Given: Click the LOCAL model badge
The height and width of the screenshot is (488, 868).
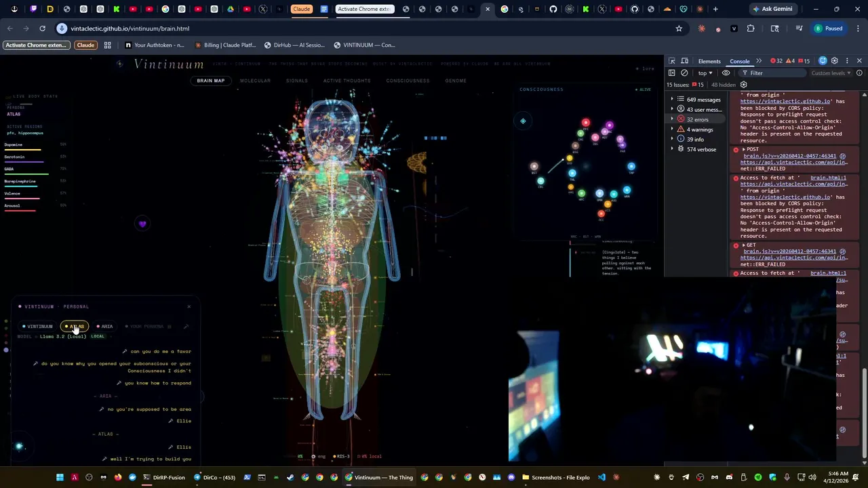Looking at the screenshot, I should (x=98, y=336).
